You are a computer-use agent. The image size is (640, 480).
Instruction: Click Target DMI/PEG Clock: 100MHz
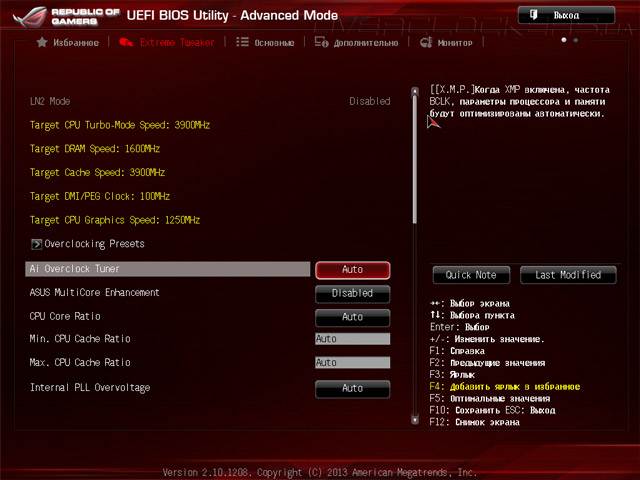click(x=100, y=197)
